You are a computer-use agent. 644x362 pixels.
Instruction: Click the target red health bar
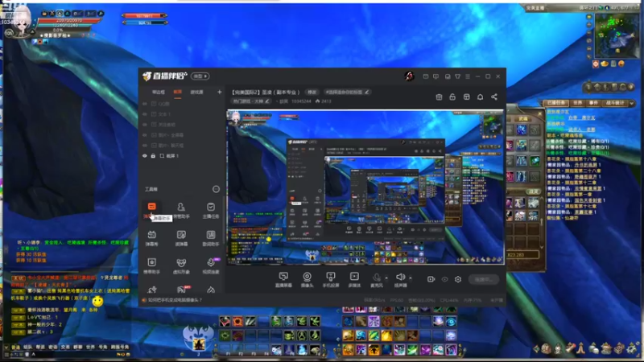145,16
